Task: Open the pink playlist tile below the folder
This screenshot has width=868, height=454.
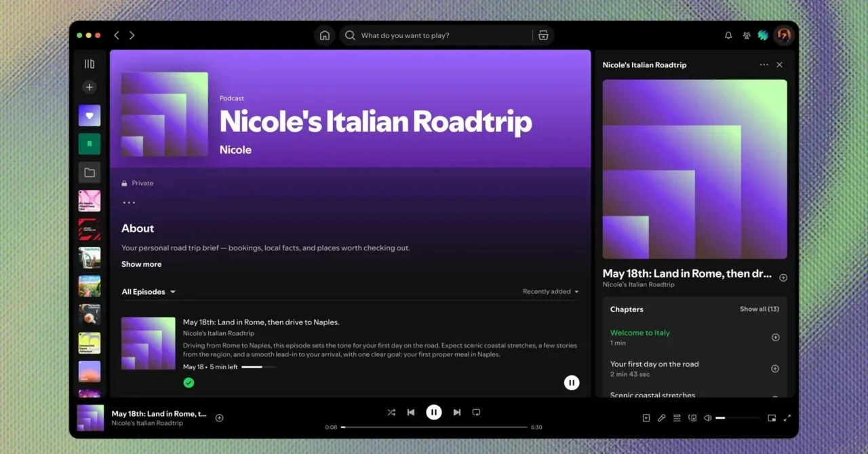Action: pos(90,201)
